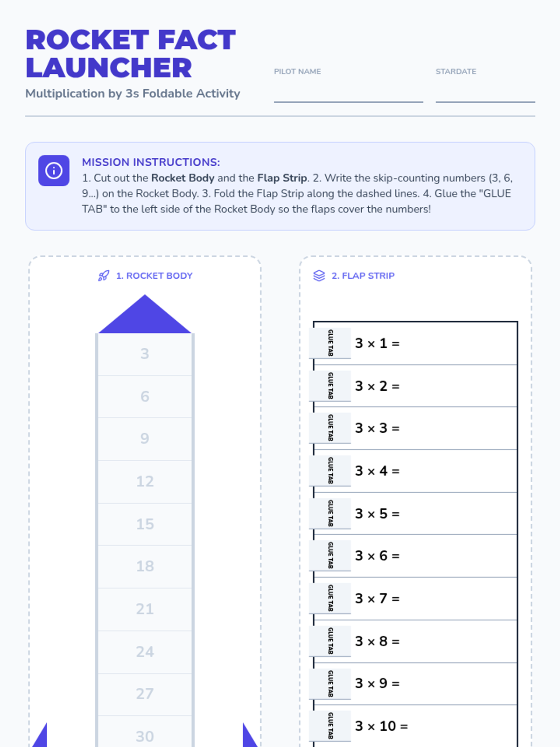The height and width of the screenshot is (747, 560).
Task: Click the Rocket Fact Launcher title
Action: coord(131,54)
